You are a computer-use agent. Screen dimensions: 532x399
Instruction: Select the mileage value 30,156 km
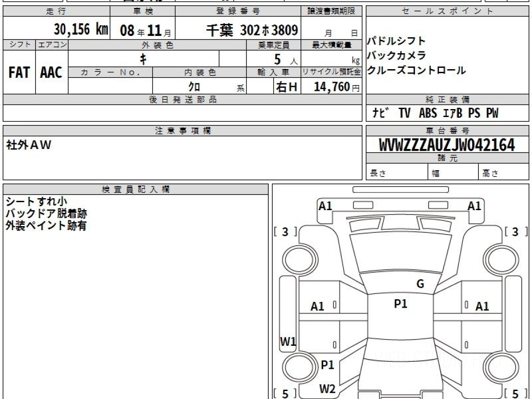81,30
